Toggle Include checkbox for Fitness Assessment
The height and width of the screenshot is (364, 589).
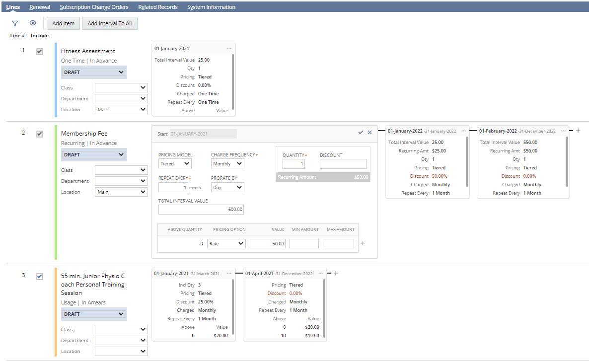(39, 52)
